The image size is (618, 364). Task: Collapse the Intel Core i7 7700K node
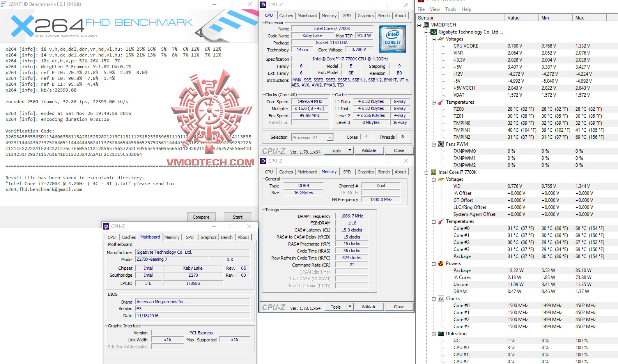point(427,172)
